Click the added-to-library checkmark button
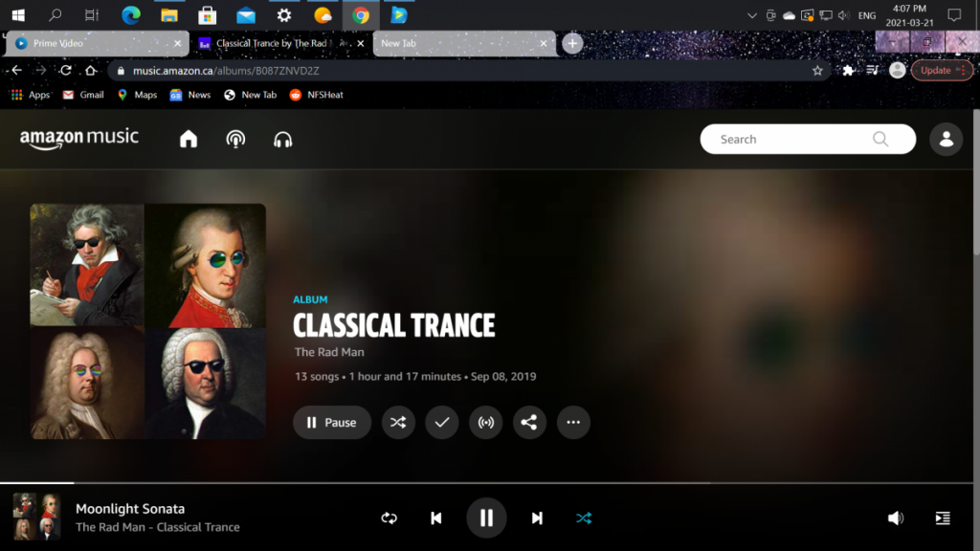Screen dimensions: 980x551 click(x=442, y=422)
